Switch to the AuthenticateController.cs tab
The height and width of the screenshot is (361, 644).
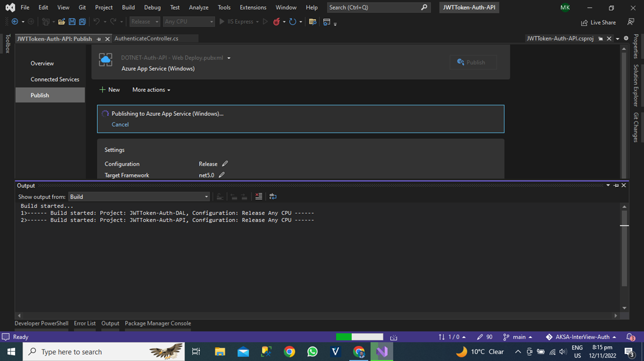pyautogui.click(x=154, y=39)
